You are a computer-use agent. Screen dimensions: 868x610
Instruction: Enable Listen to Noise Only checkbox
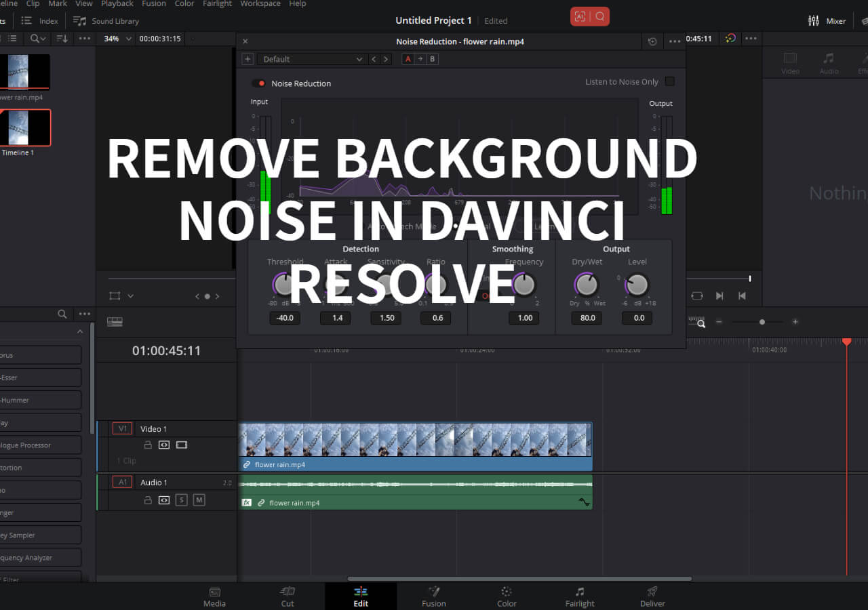point(669,82)
